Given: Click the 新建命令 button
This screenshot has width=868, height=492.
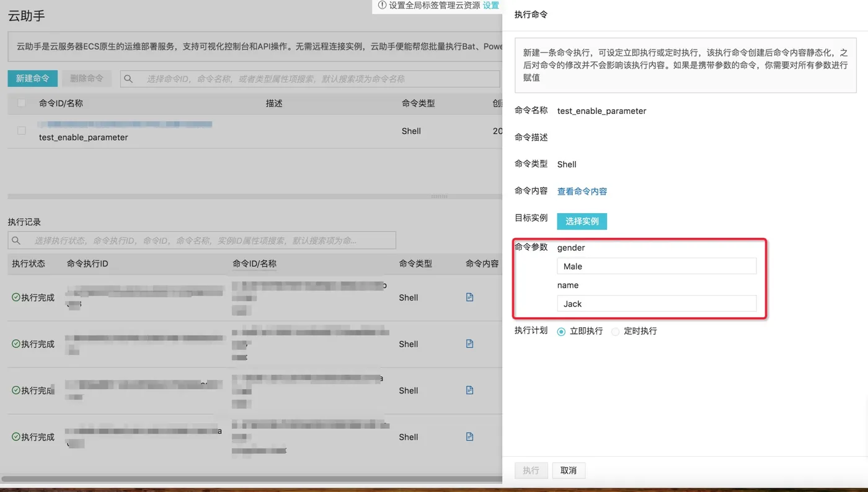Looking at the screenshot, I should point(32,79).
